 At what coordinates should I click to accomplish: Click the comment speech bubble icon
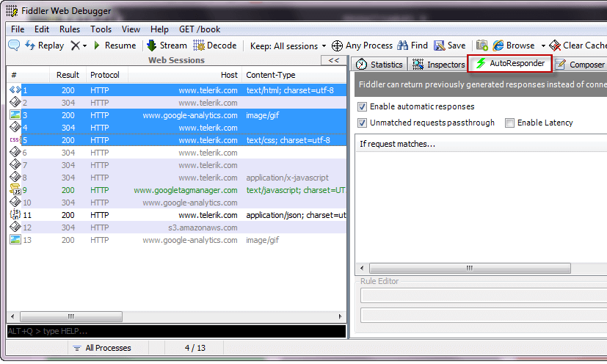14,45
